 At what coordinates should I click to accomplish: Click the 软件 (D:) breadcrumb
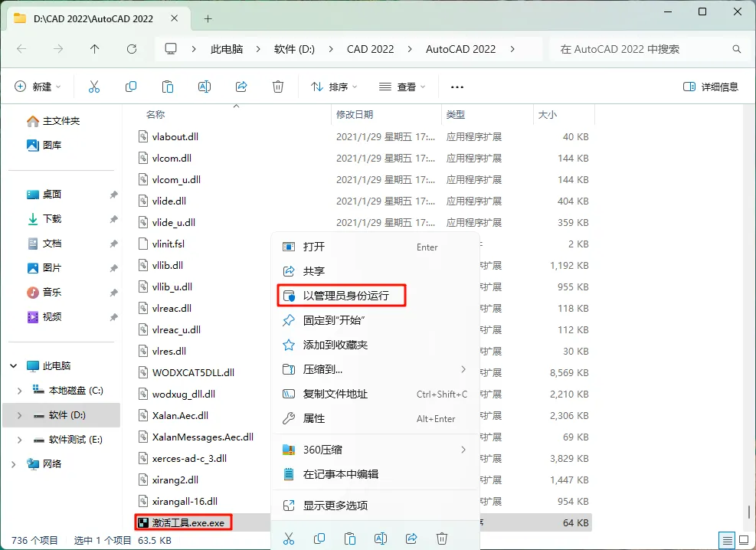click(x=294, y=49)
